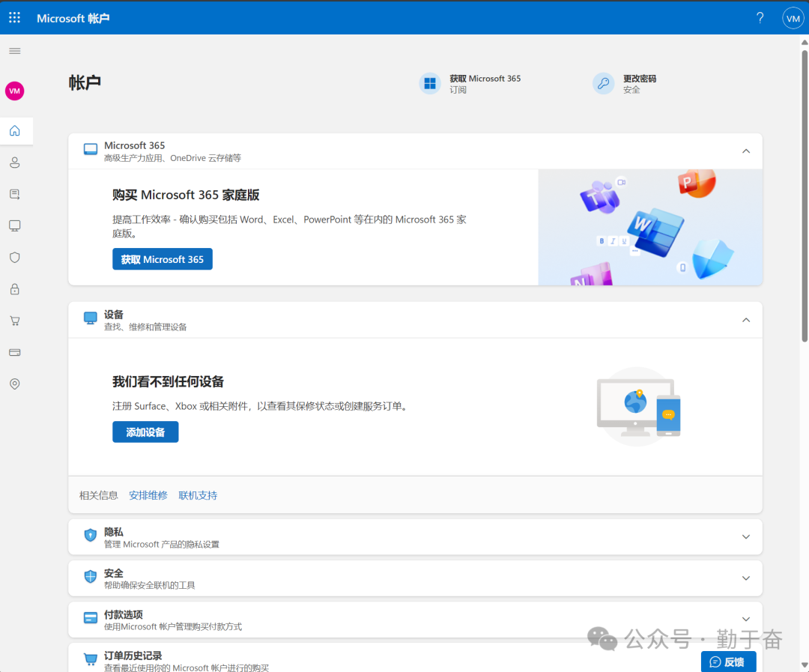Click the 购买 Microsoft 365 家庭版 heading

186,195
